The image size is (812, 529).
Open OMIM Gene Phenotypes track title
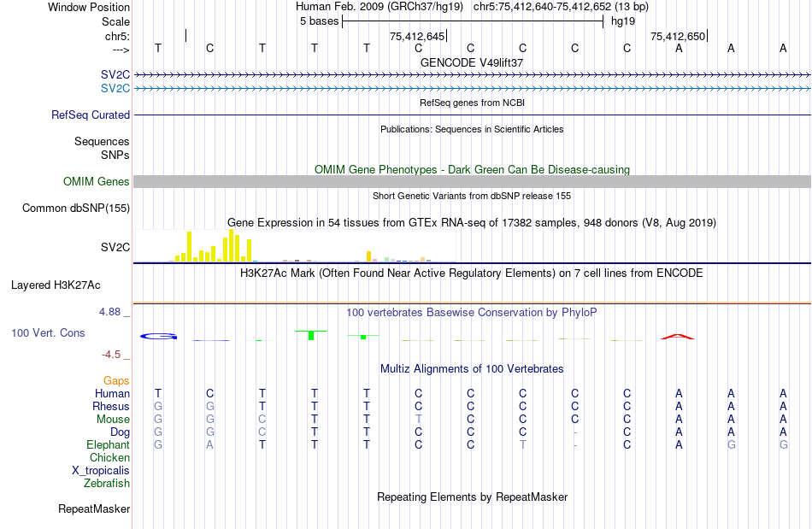pos(472,170)
